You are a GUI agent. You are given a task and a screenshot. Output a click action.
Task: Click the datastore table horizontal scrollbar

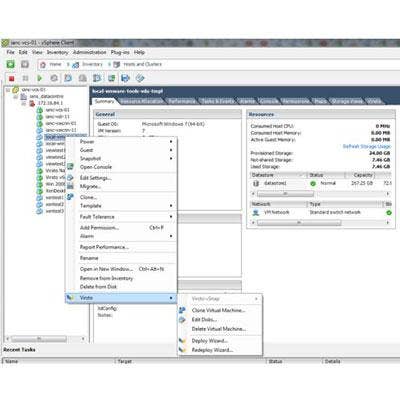pyautogui.click(x=320, y=194)
